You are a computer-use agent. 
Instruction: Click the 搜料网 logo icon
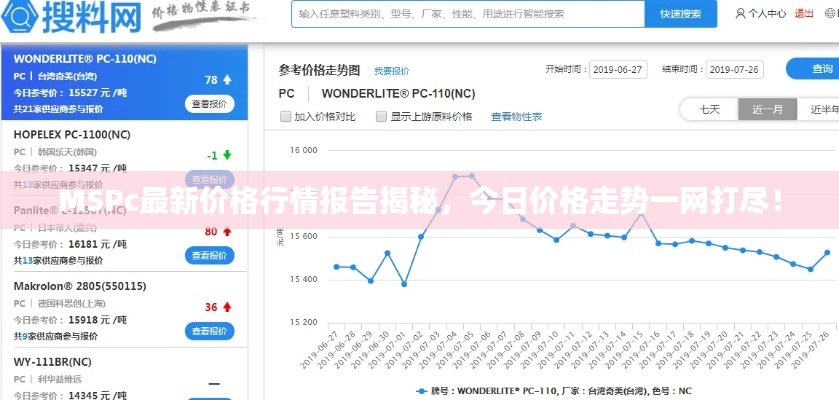coord(30,17)
